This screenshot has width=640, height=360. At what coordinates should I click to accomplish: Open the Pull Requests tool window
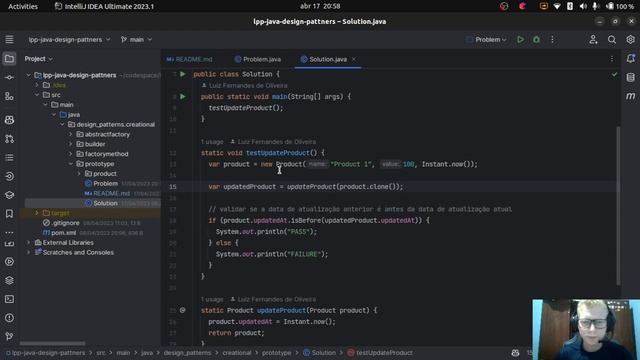(x=9, y=139)
